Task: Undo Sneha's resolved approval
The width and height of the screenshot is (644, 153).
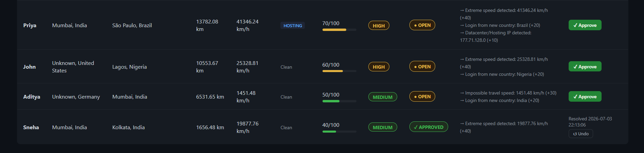Action: 581,134
